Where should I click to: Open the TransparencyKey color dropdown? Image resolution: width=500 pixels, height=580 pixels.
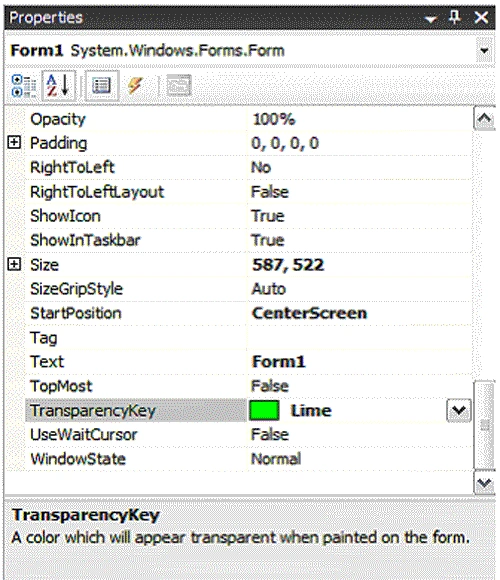pos(459,410)
